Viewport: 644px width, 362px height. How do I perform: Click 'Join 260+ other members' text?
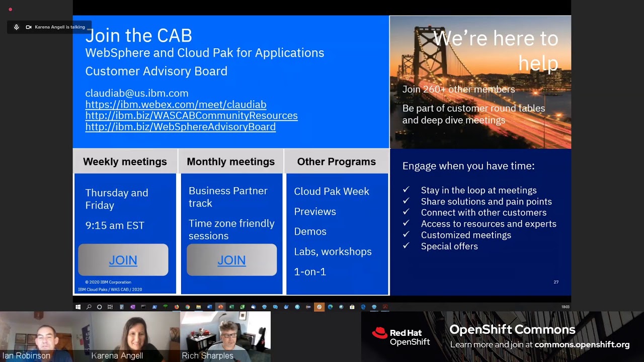(458, 89)
